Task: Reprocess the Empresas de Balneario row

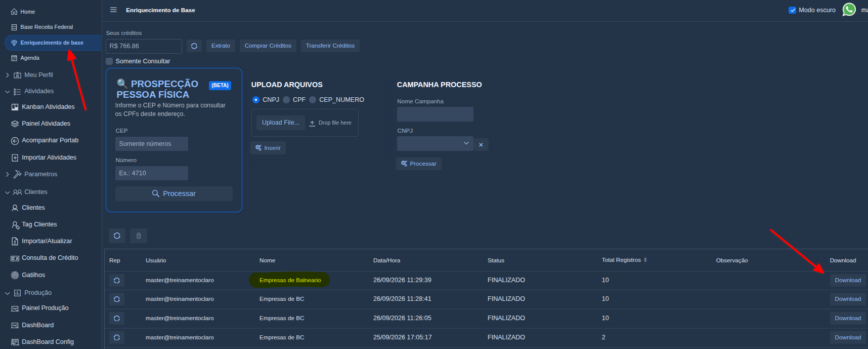Action: pos(117,280)
